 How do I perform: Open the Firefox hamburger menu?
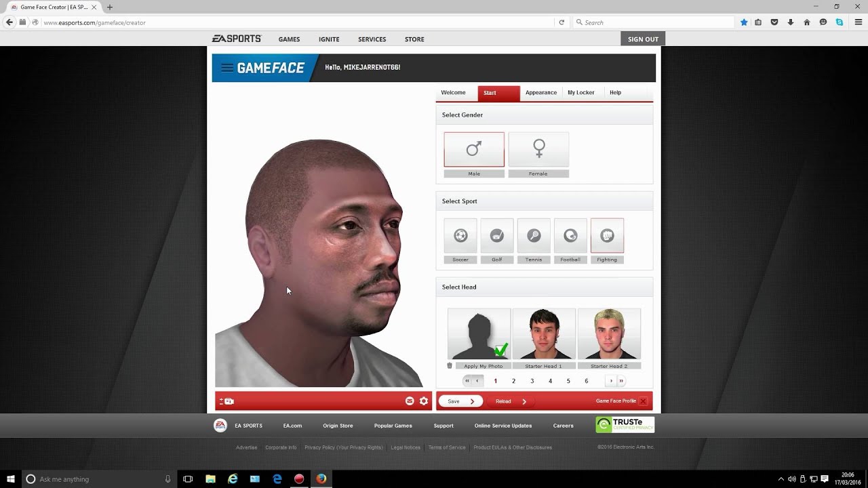tap(857, 22)
